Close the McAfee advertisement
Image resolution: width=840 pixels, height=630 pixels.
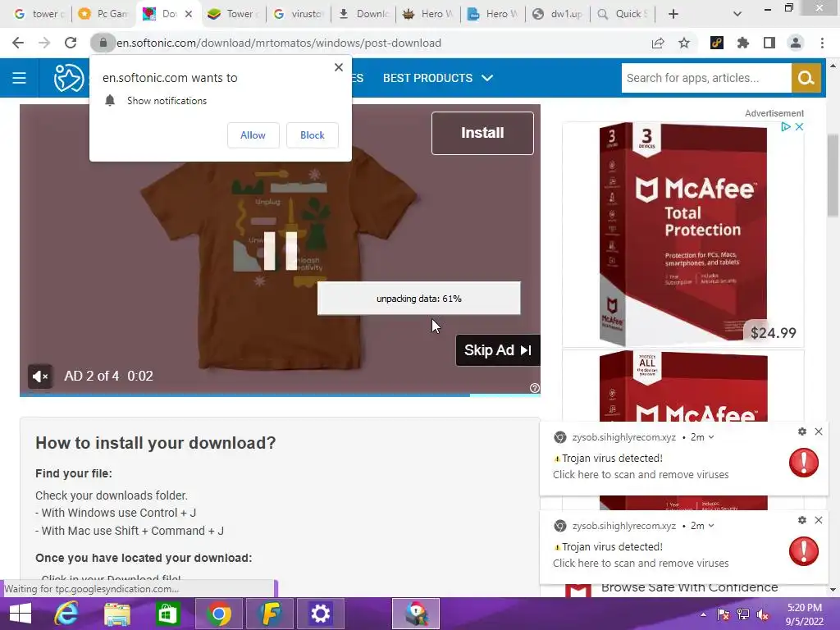(799, 126)
